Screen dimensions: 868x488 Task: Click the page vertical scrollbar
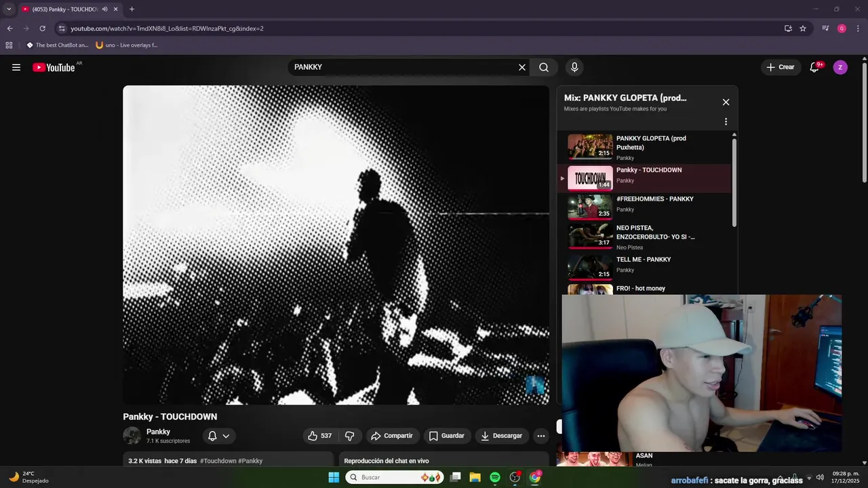coord(865,122)
